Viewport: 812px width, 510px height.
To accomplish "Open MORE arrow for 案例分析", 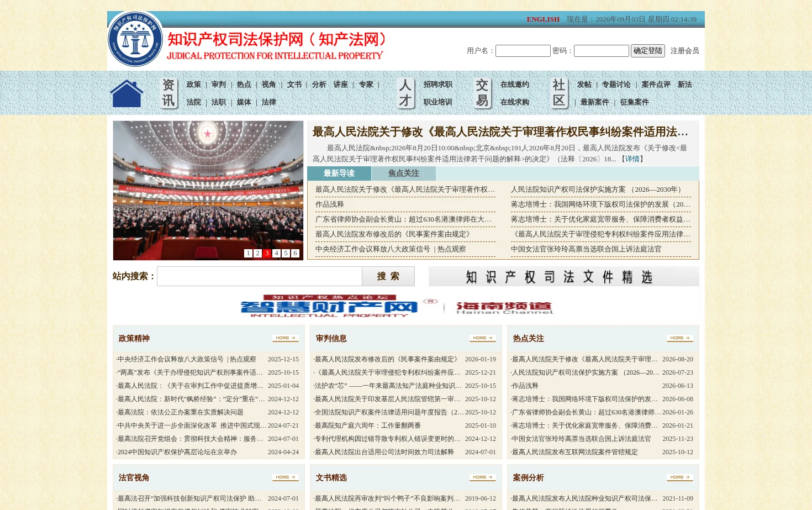I will [680, 477].
